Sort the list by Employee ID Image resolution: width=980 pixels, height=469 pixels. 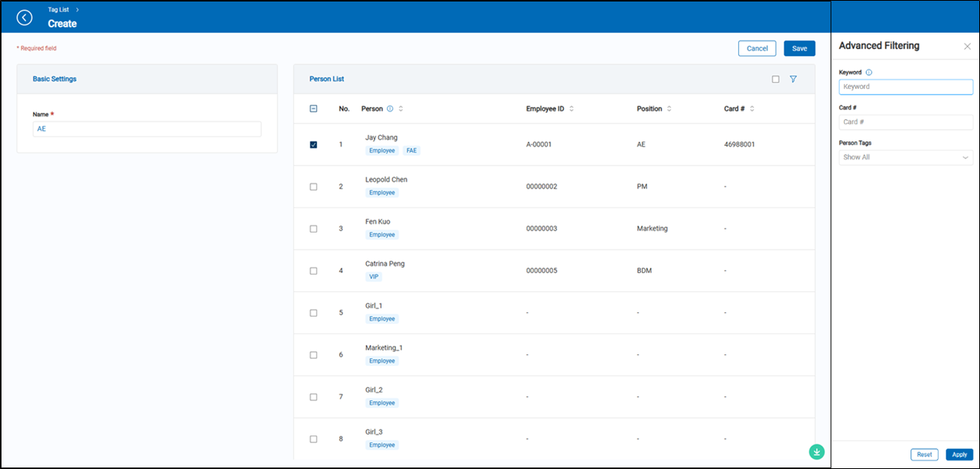572,109
